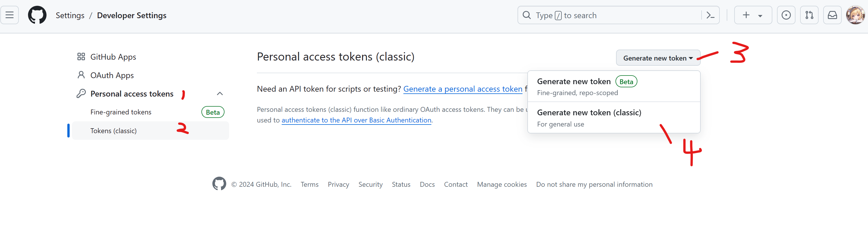Expand the Generate new token dropdown
The image size is (868, 230).
click(658, 58)
